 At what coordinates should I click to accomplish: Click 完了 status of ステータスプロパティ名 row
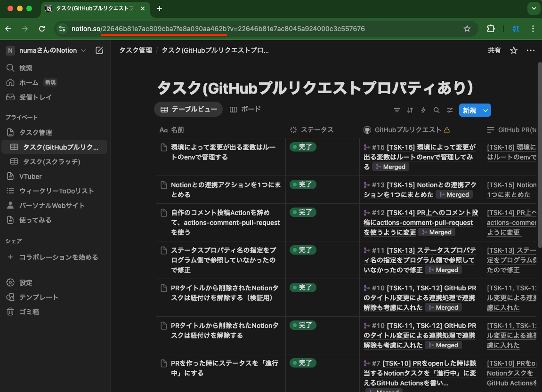(x=303, y=250)
